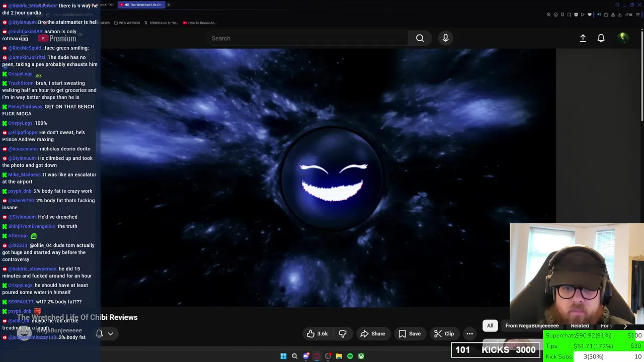Click username Stylonuum stairmaster chat message
644x362 pixels.
coord(22,22)
